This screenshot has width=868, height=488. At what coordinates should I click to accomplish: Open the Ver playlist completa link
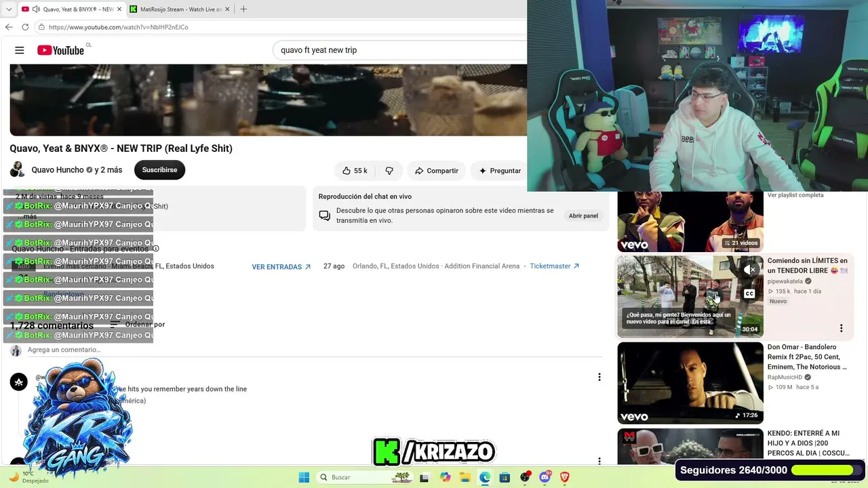795,195
